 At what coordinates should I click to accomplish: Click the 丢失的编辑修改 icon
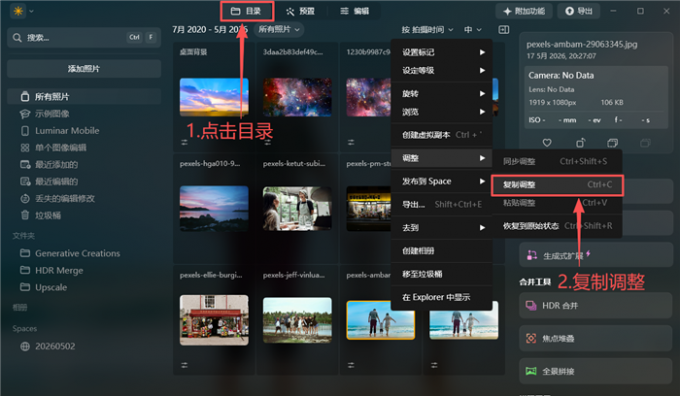pyautogui.click(x=25, y=198)
